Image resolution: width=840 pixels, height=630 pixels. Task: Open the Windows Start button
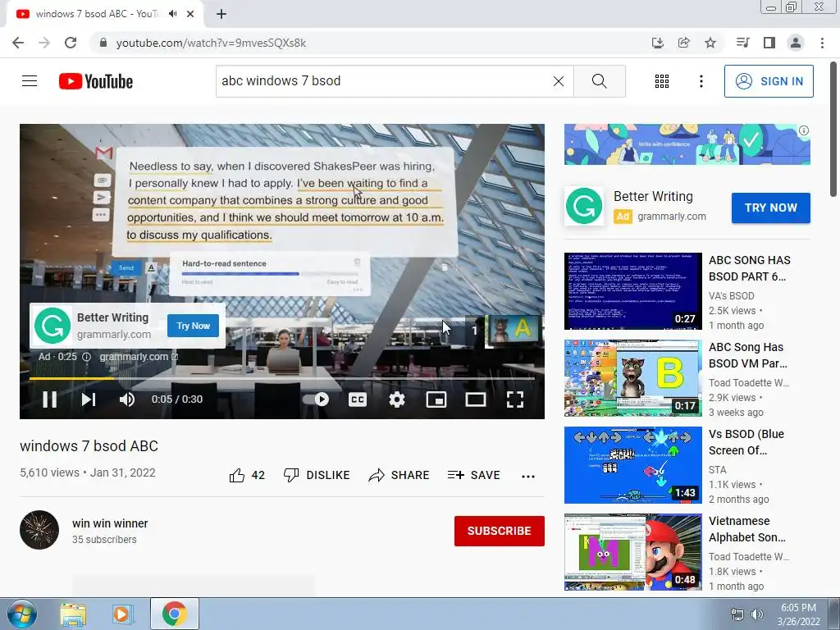22,614
